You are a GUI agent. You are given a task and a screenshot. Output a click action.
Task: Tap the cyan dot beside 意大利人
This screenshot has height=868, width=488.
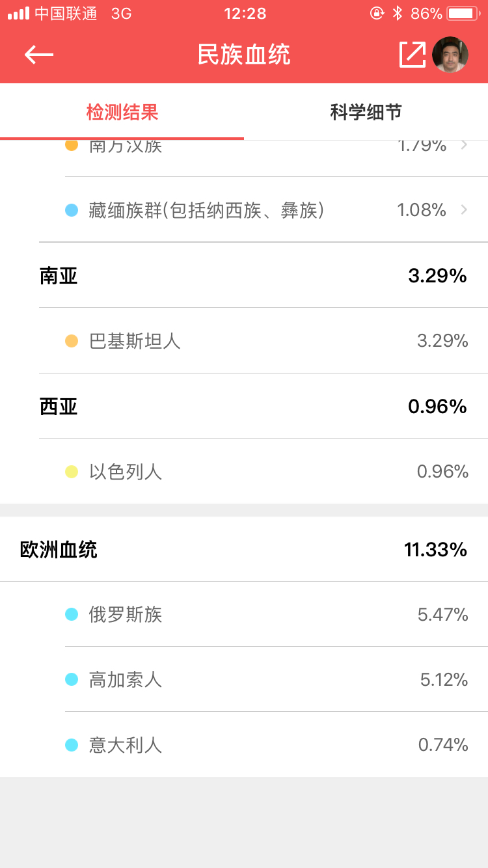(x=72, y=745)
